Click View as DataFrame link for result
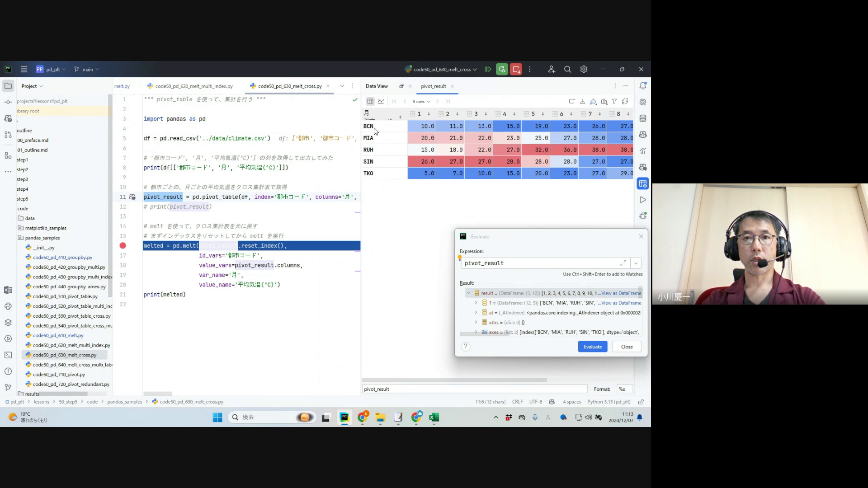This screenshot has height=488, width=868. [x=621, y=293]
